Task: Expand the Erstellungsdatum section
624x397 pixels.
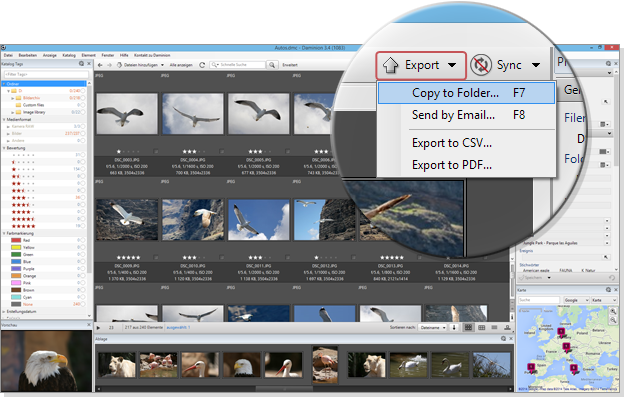Action: pos(4,312)
